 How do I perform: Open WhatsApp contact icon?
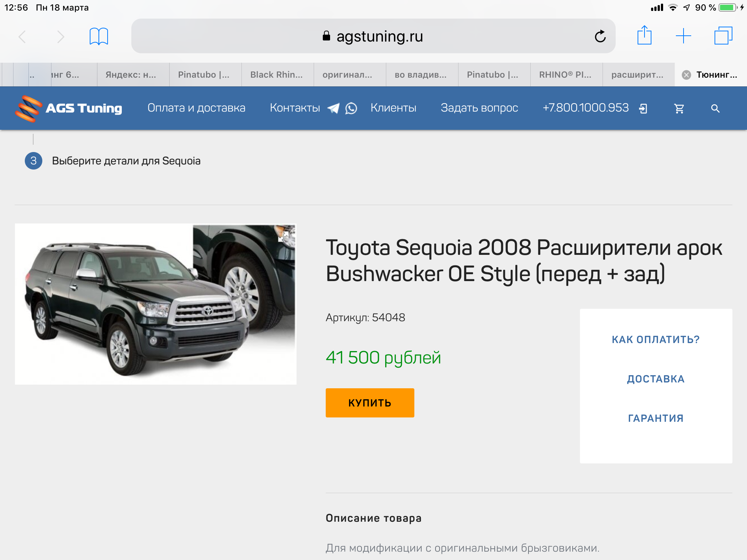pyautogui.click(x=351, y=108)
